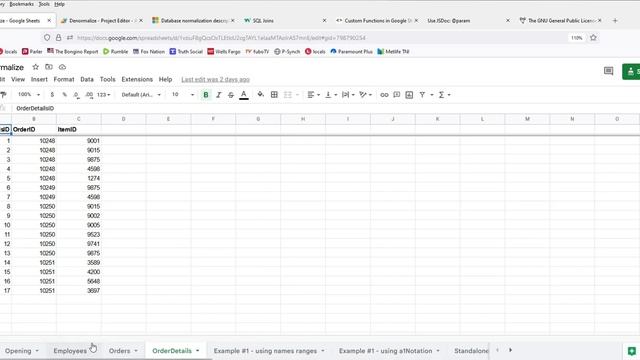Switch to the Orders sheet tab

coord(119,351)
